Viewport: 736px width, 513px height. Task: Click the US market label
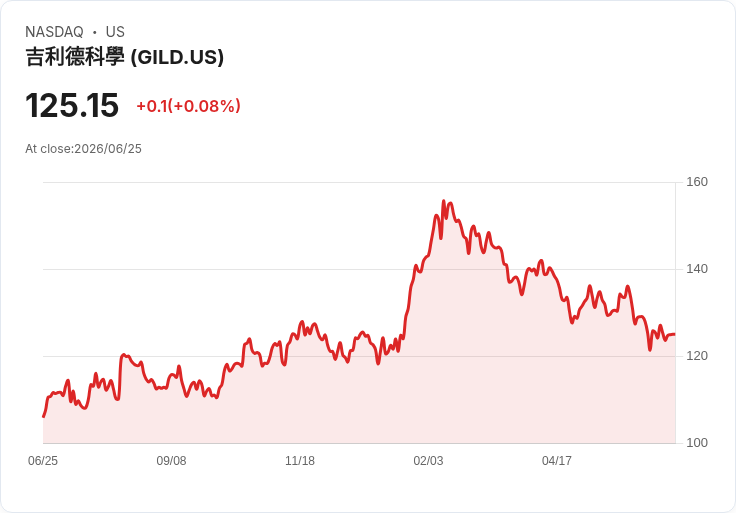click(115, 32)
